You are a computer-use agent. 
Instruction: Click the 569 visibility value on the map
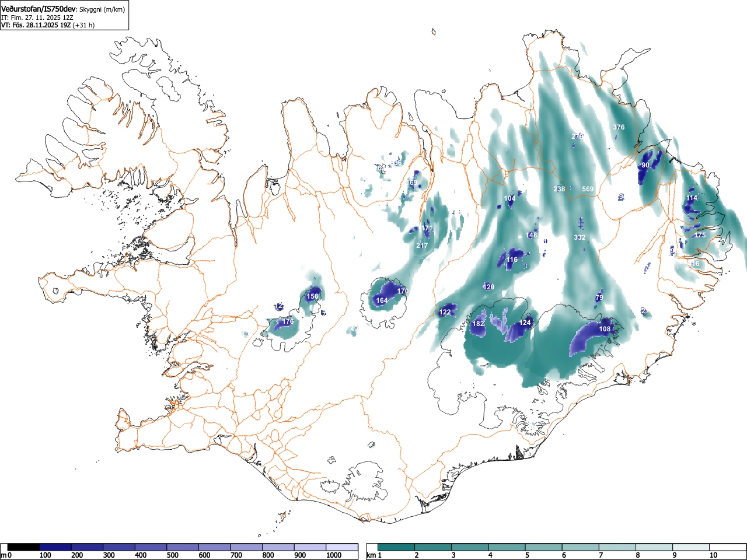coord(588,189)
